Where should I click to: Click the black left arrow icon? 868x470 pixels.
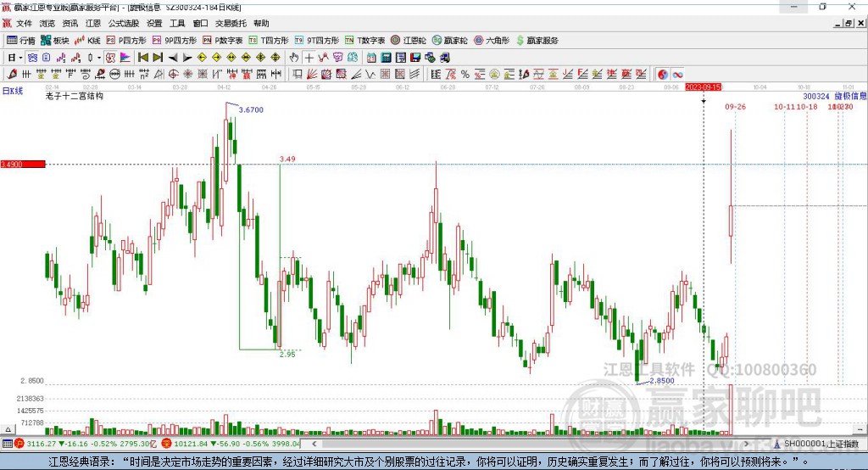[173, 58]
